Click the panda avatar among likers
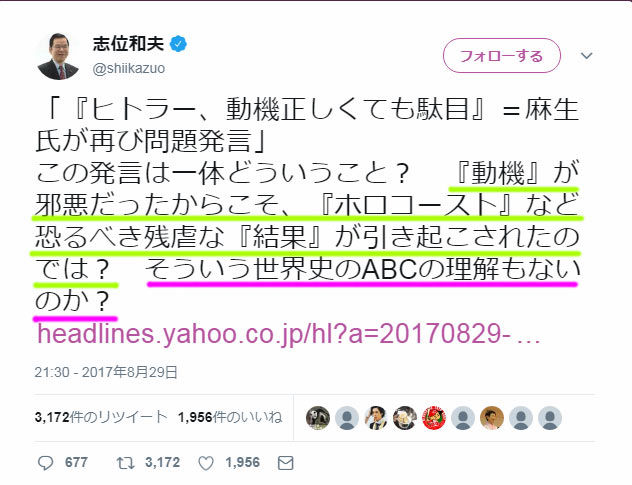632x485 pixels. (318, 418)
